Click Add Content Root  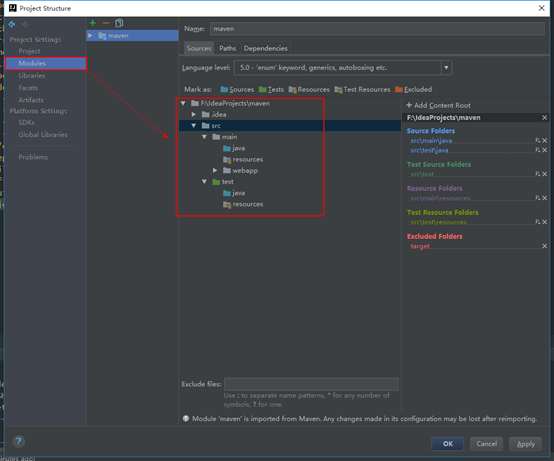click(x=438, y=105)
